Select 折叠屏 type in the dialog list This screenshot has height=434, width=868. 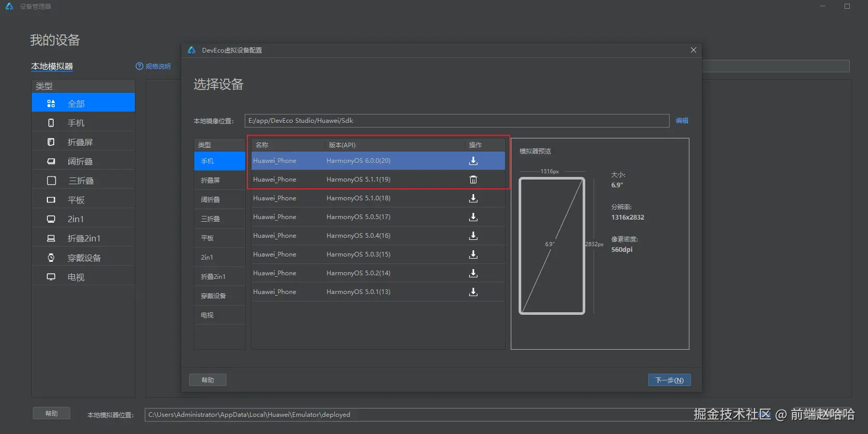[x=220, y=180]
